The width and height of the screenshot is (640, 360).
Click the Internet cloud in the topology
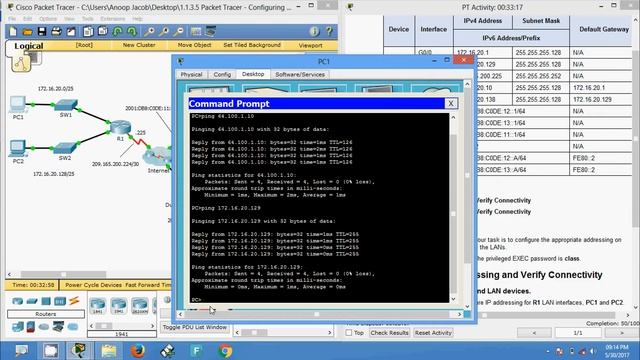[x=158, y=156]
